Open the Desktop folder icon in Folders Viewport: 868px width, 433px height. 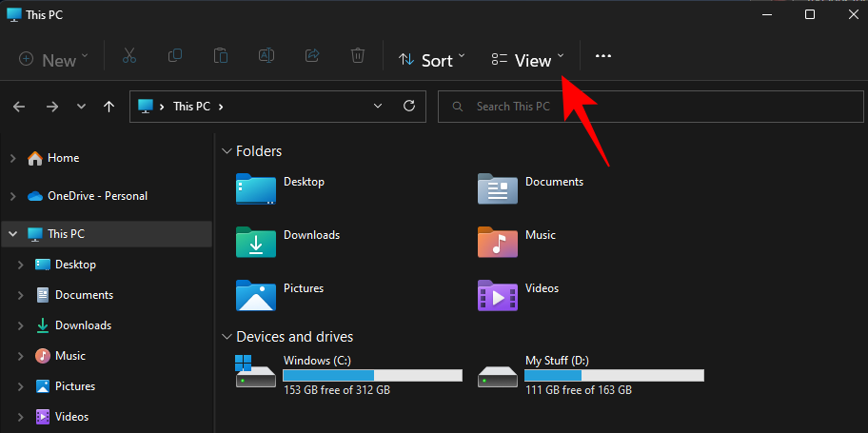256,188
